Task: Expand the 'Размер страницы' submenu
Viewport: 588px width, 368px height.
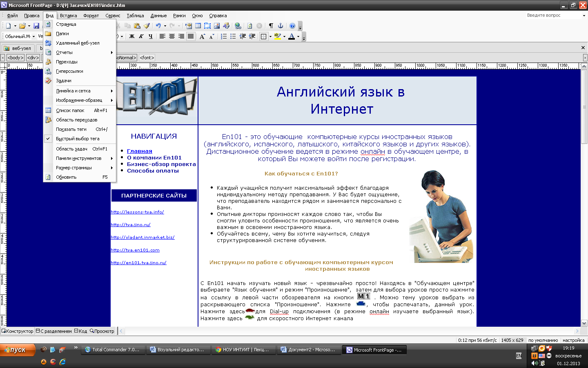Action: coord(80,168)
